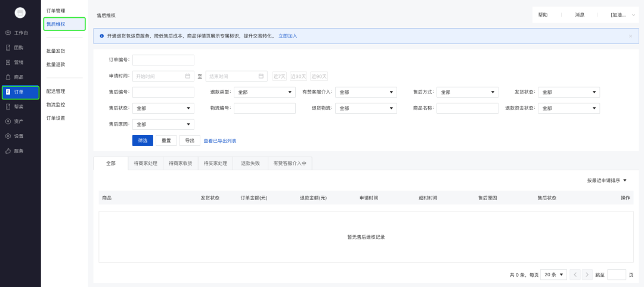Select 近90天 quick range button

tap(319, 76)
